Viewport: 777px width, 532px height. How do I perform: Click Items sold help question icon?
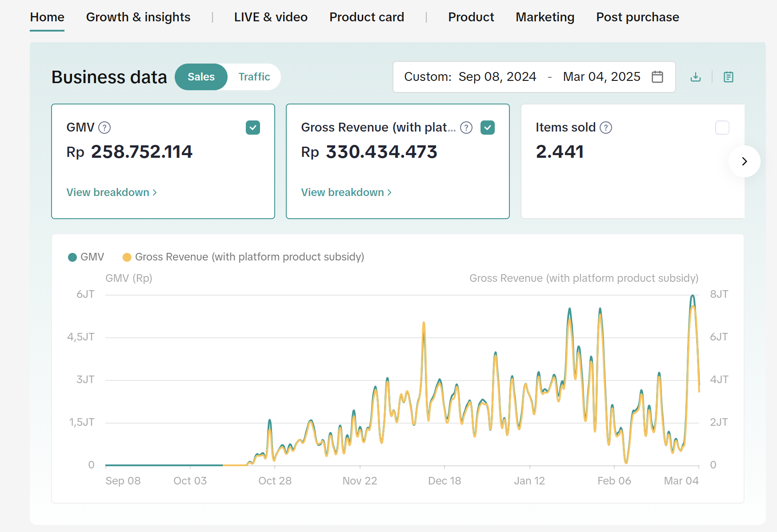606,128
